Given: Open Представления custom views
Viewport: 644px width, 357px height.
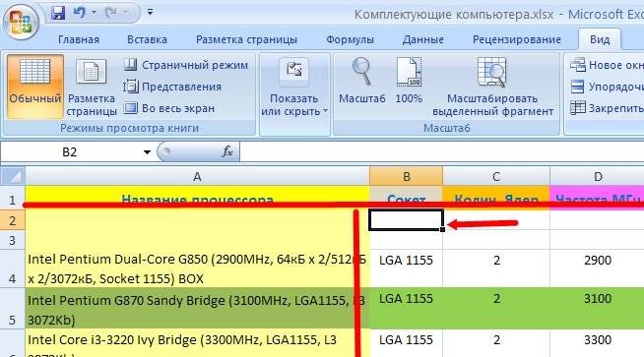Looking at the screenshot, I should pyautogui.click(x=172, y=87).
